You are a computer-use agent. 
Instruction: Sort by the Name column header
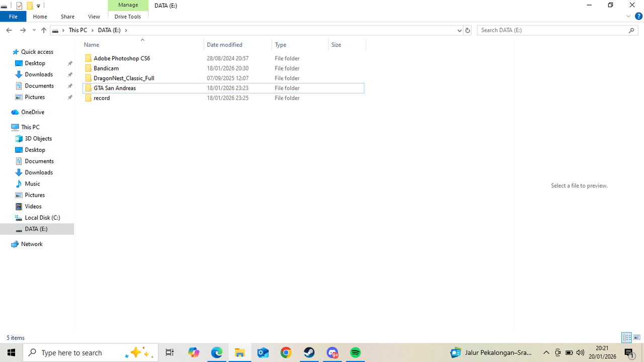[143, 45]
